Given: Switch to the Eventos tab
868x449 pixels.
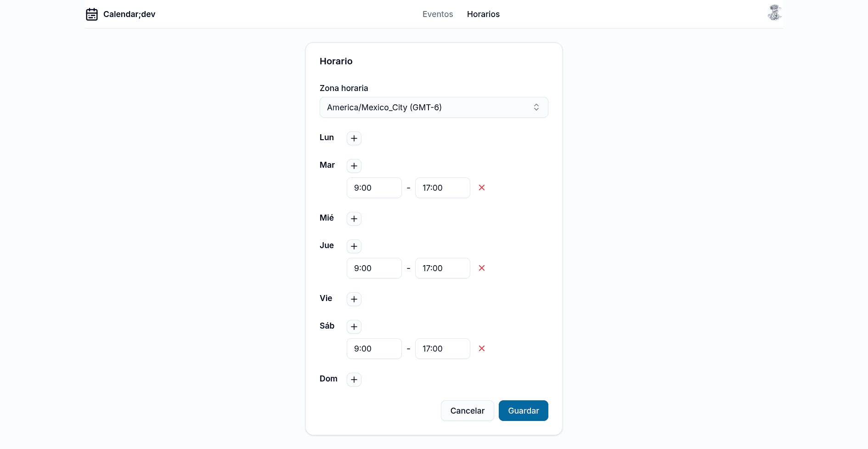Looking at the screenshot, I should point(437,14).
